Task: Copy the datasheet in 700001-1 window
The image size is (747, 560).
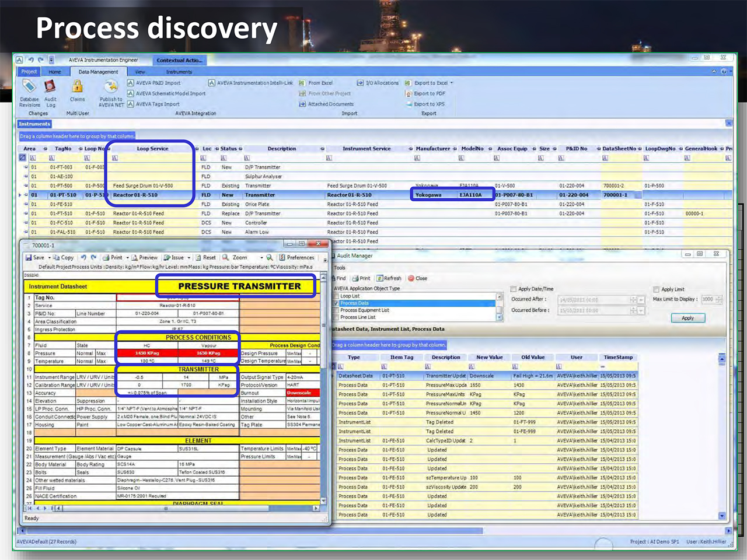Action: tap(64, 257)
